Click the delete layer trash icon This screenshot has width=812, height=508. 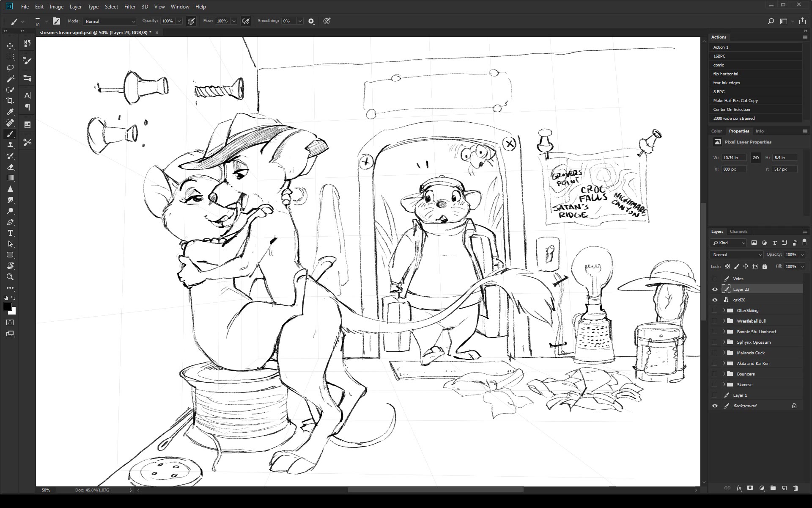coord(796,488)
